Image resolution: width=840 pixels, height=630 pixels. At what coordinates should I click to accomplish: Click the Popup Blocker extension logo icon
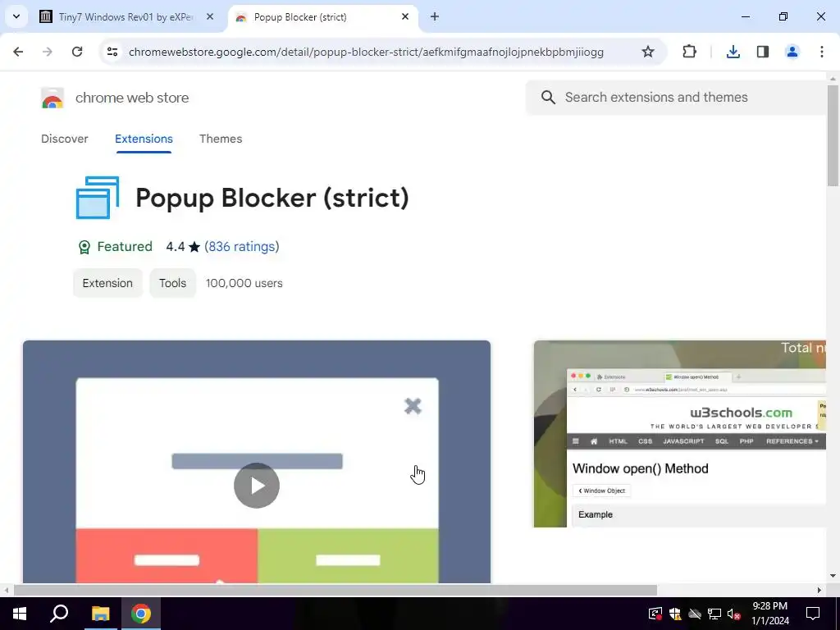point(98,198)
